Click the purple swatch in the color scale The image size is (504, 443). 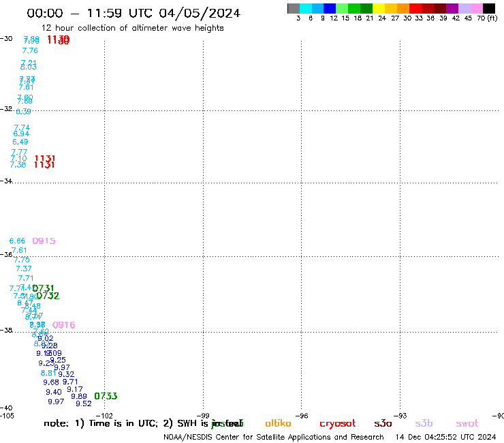point(452,8)
